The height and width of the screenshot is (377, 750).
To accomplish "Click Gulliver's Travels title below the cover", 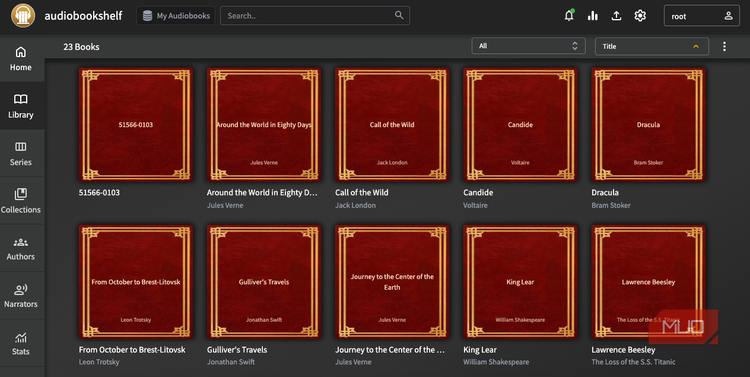I will click(237, 350).
